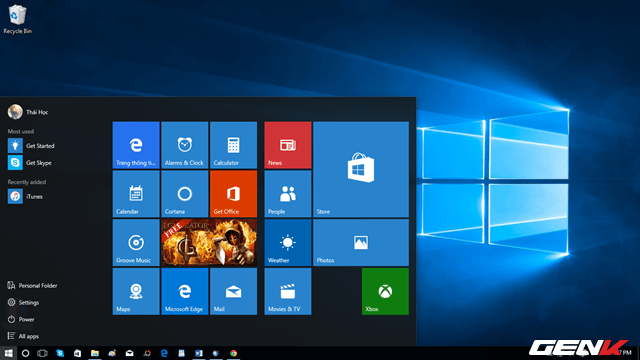Launch the green Xbox tile
Screen dimensions: 640x360
385,291
